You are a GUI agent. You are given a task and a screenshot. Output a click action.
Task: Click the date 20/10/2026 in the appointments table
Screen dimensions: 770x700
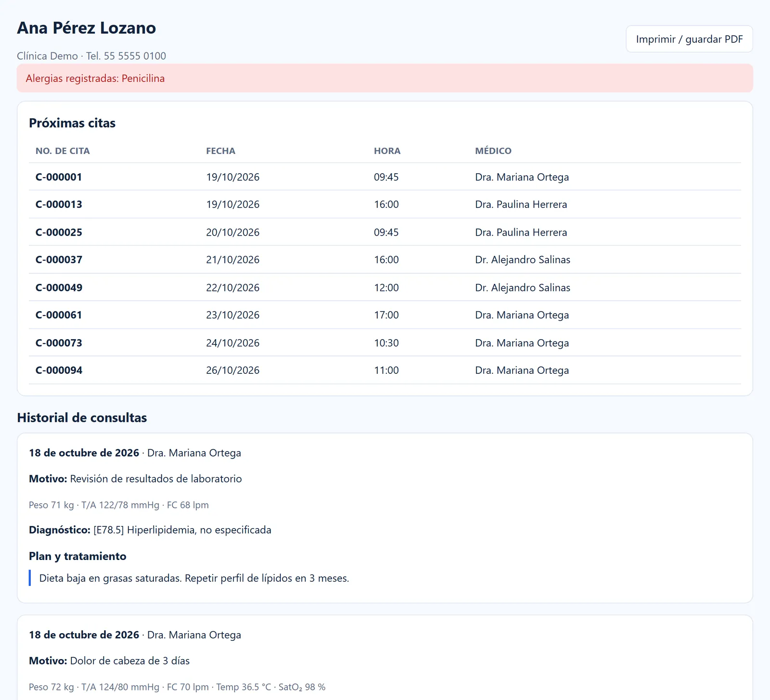[x=233, y=232]
